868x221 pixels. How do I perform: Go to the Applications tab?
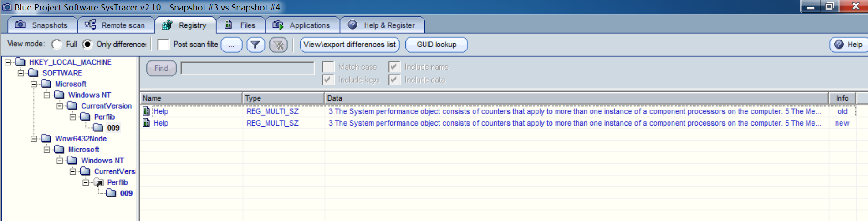302,25
